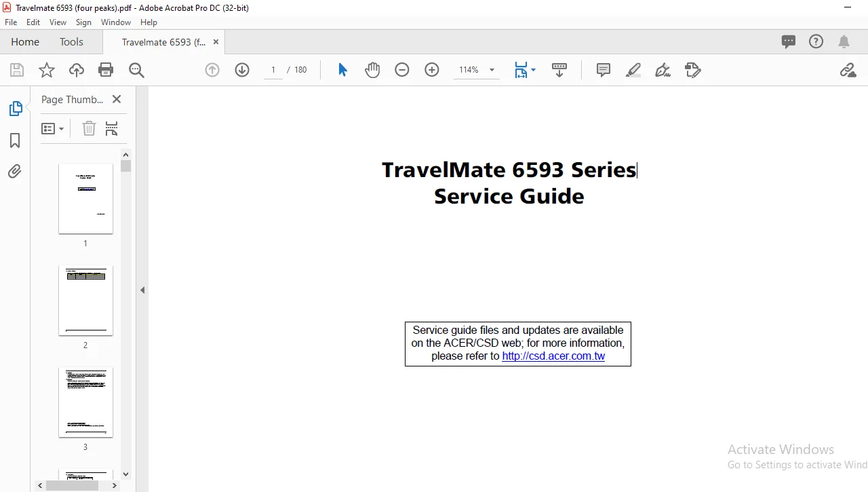The image size is (868, 492).
Task: Open the Help menu
Action: [x=149, y=22]
